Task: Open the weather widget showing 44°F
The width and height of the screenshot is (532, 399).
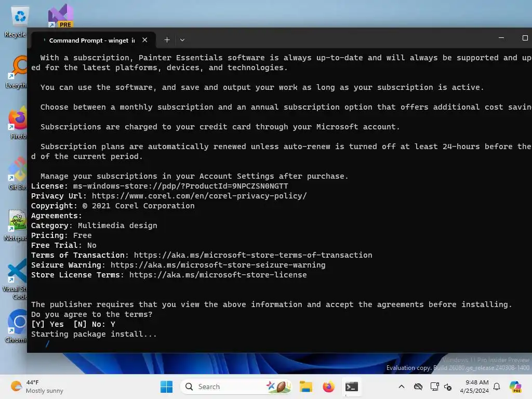Action: tap(37, 387)
